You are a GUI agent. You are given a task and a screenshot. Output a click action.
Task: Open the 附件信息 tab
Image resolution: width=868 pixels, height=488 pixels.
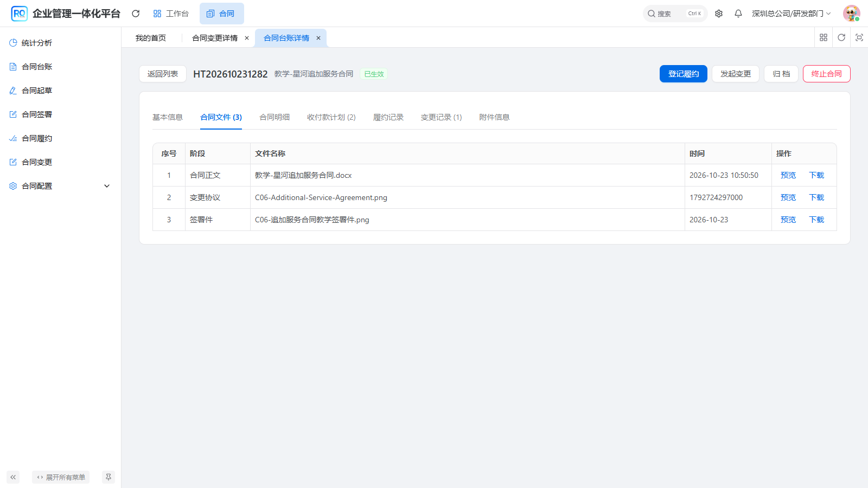(494, 117)
